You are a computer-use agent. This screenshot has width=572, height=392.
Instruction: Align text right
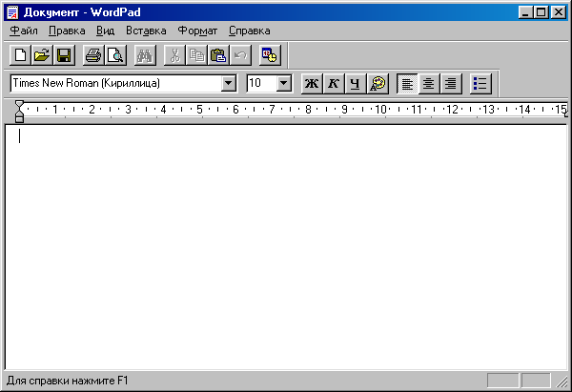pos(451,84)
